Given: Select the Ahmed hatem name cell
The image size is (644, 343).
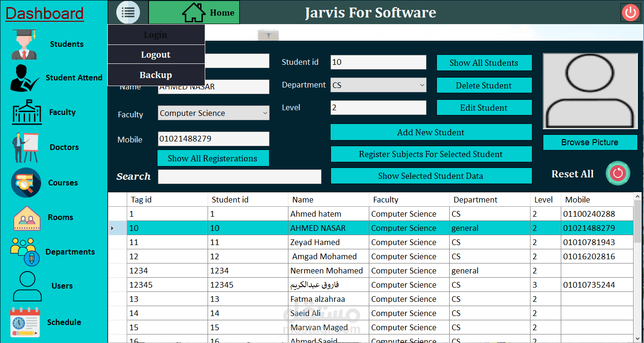Looking at the screenshot, I should (x=329, y=214).
